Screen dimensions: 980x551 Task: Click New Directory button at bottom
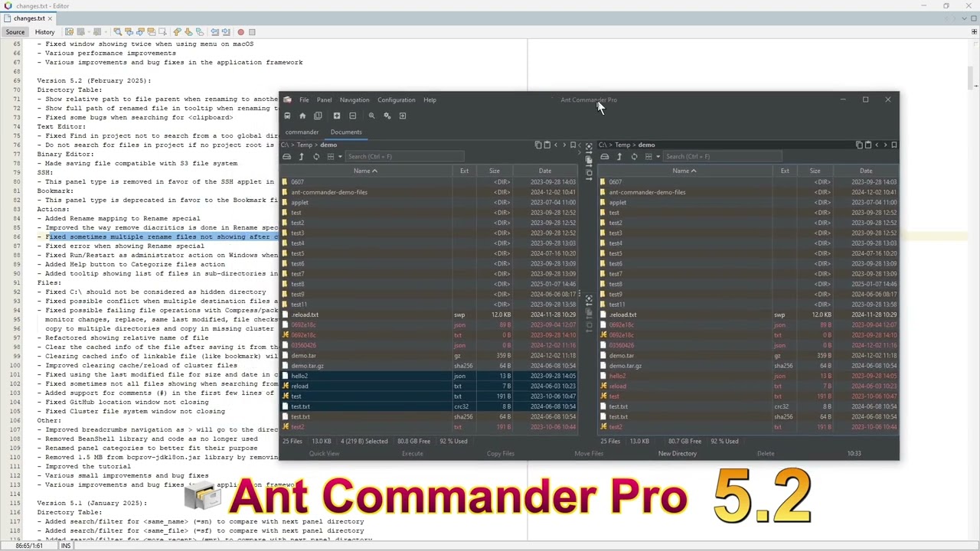click(678, 454)
